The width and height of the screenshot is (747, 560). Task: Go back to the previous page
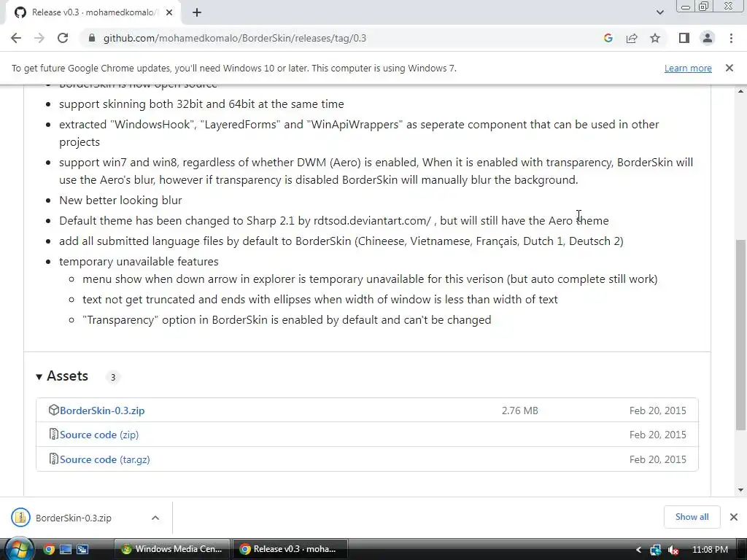(16, 38)
